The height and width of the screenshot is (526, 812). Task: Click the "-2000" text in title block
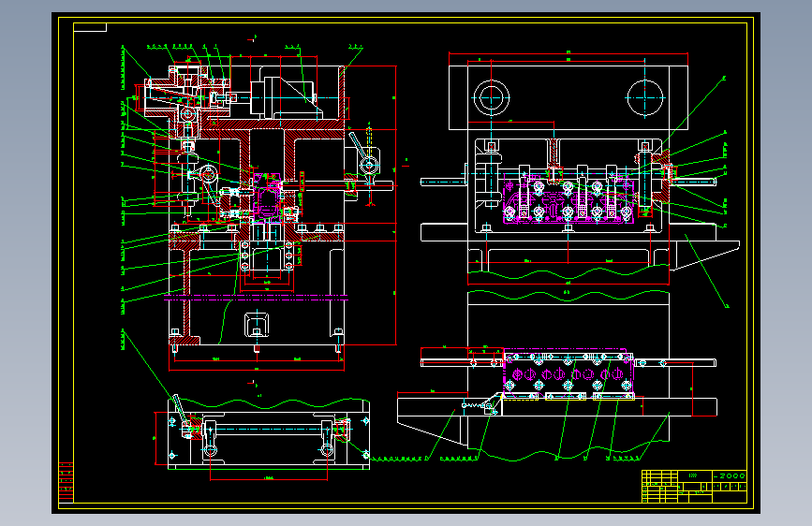(x=730, y=475)
